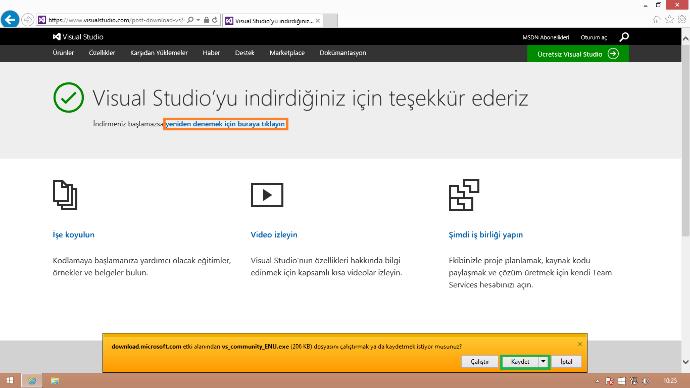Click the Internet Explorer taskbar icon
Image resolution: width=690 pixels, height=388 pixels.
[32, 381]
